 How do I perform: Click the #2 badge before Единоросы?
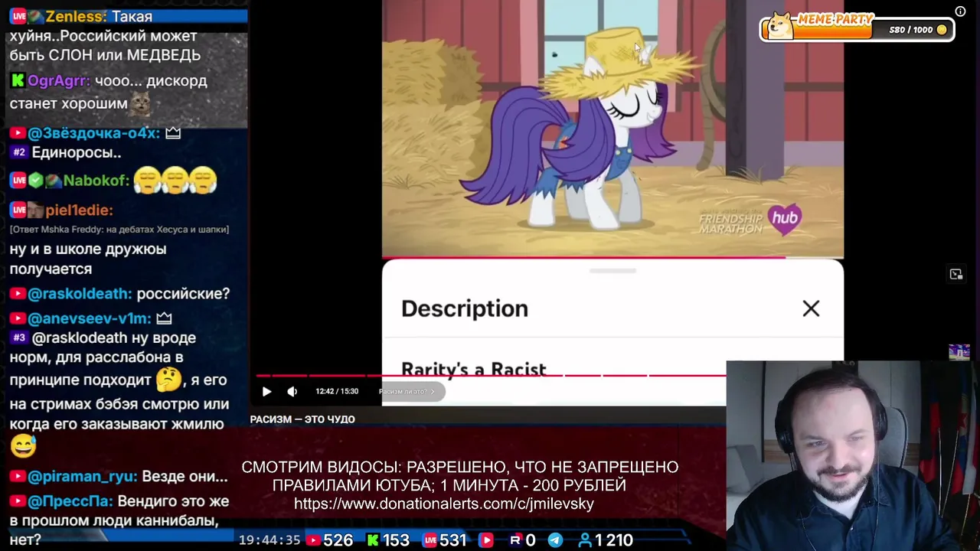coord(19,152)
